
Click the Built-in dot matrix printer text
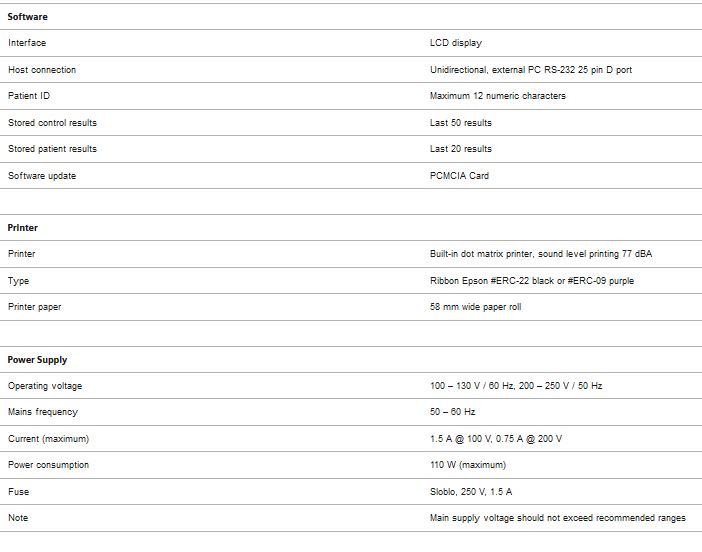click(x=482, y=254)
